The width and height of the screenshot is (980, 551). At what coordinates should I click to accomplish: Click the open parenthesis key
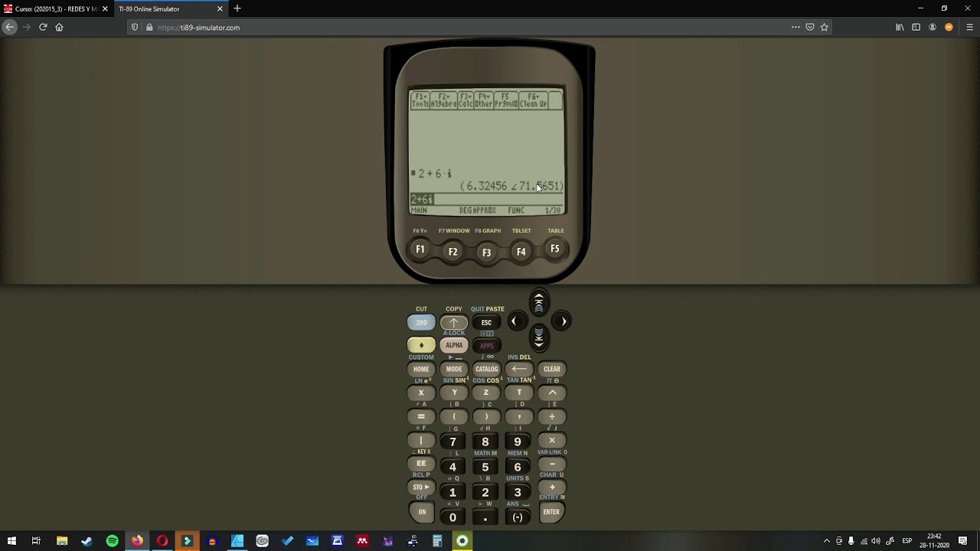coord(454,417)
